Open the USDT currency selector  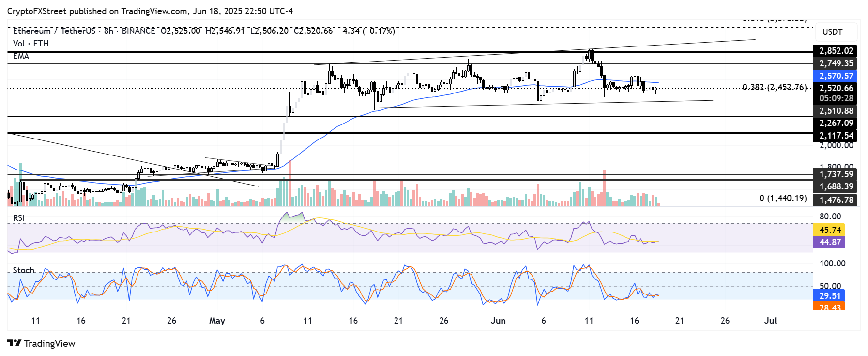coord(832,32)
